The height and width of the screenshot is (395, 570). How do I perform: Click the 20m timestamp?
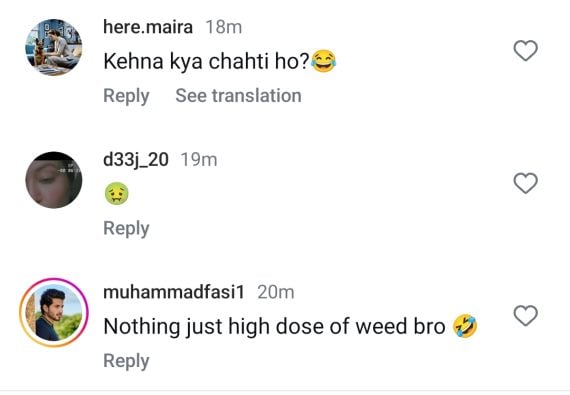click(276, 292)
